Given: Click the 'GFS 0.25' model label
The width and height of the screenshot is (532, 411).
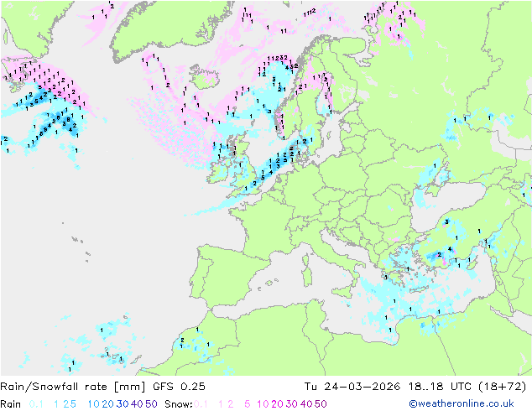Looking at the screenshot, I should pos(179,387).
